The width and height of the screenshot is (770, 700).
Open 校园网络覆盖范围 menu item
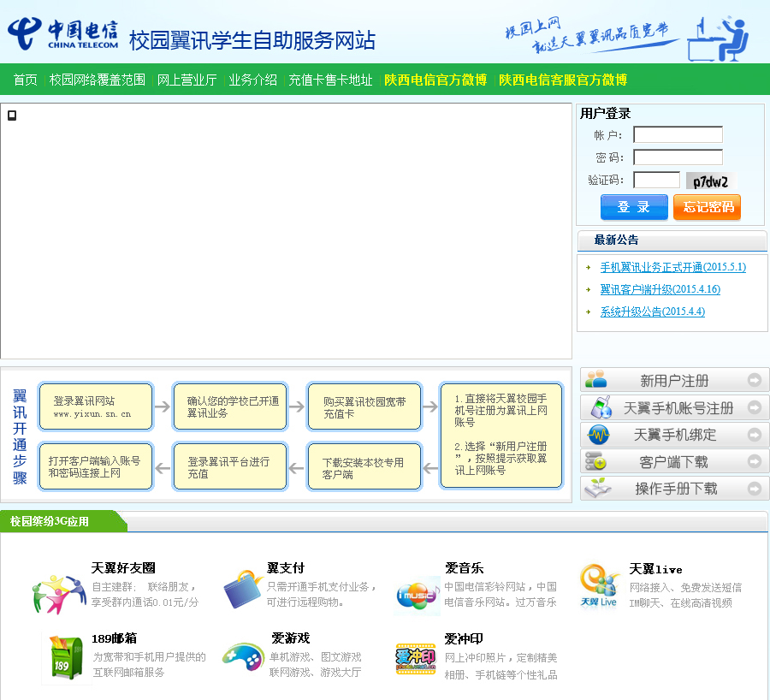click(98, 80)
